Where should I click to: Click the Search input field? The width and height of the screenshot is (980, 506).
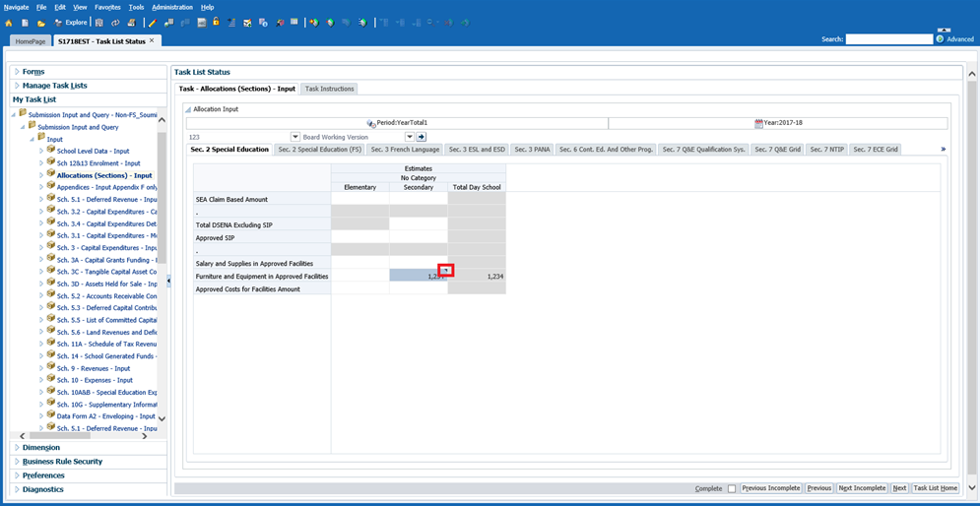point(888,39)
